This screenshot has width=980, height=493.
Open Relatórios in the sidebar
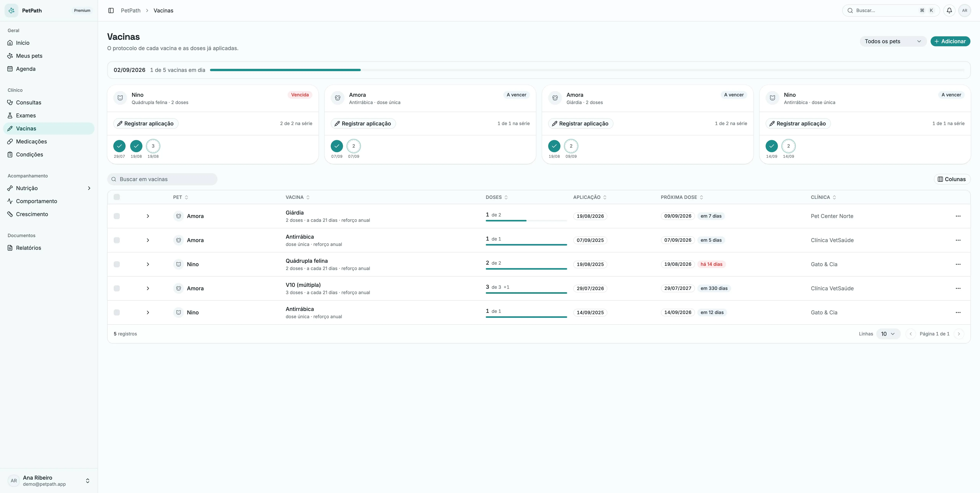[49, 248]
